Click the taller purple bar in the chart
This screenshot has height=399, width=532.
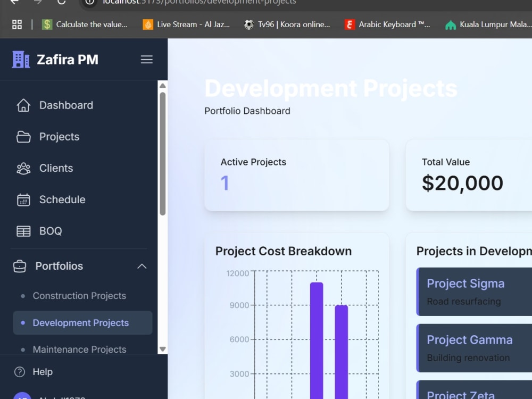coord(317,340)
